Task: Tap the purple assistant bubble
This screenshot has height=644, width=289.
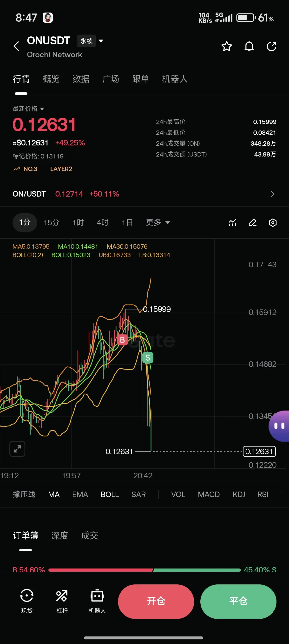Action: pos(279,426)
